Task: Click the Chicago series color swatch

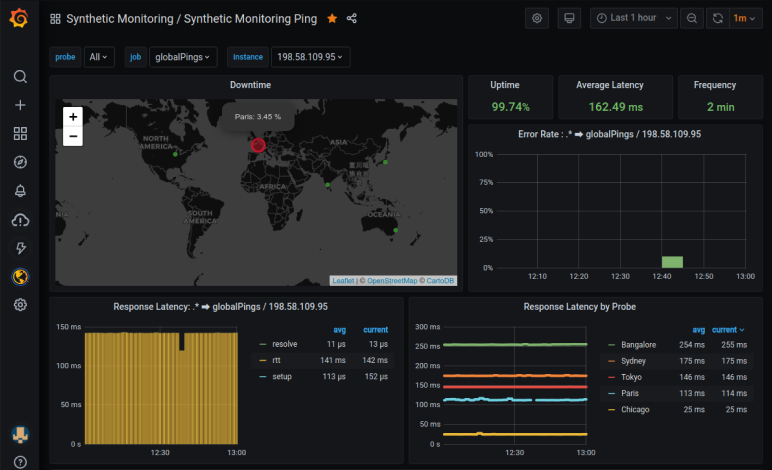Action: point(612,409)
